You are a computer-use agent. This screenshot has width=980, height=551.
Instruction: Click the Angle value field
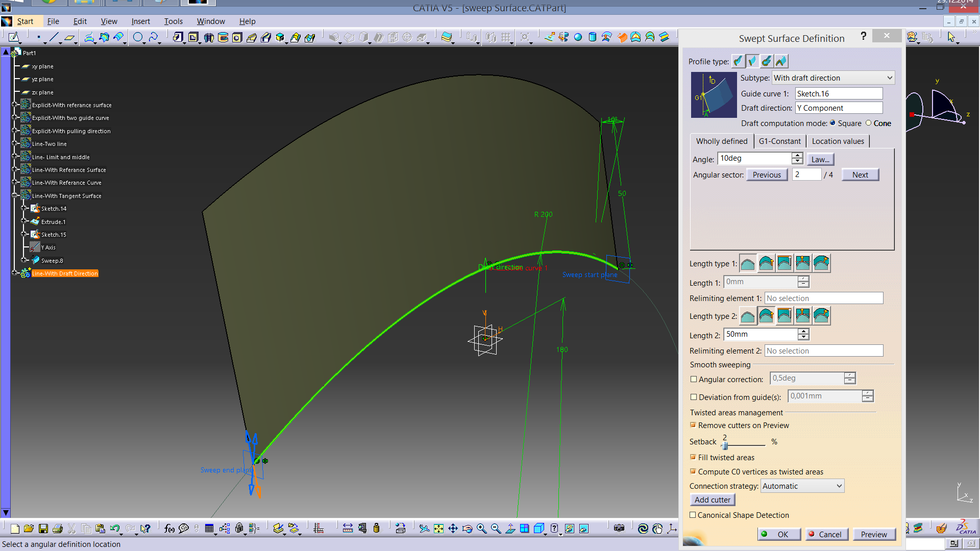(x=754, y=158)
